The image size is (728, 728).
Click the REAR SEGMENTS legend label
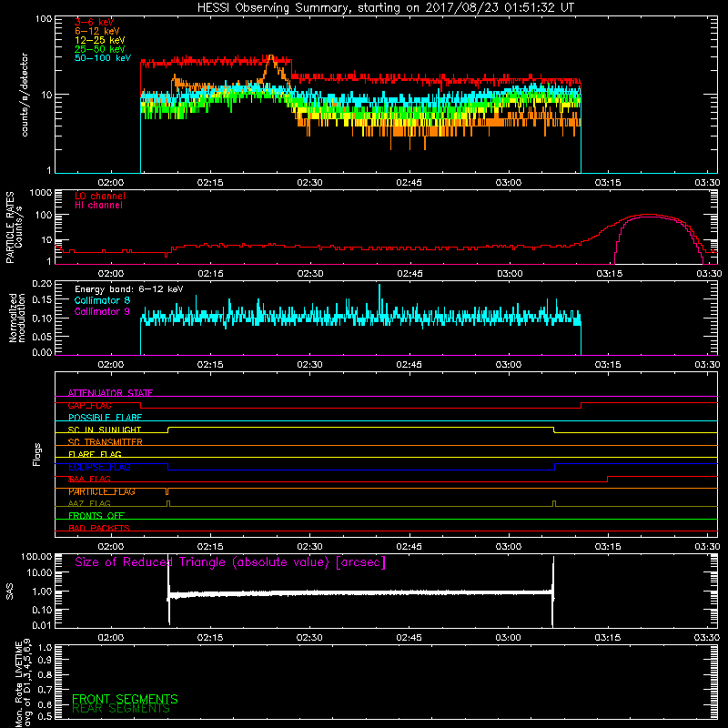point(121,709)
